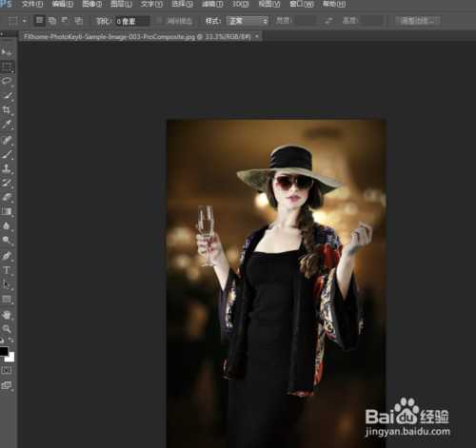Select the Gradient tool
The image size is (476, 448).
point(7,211)
